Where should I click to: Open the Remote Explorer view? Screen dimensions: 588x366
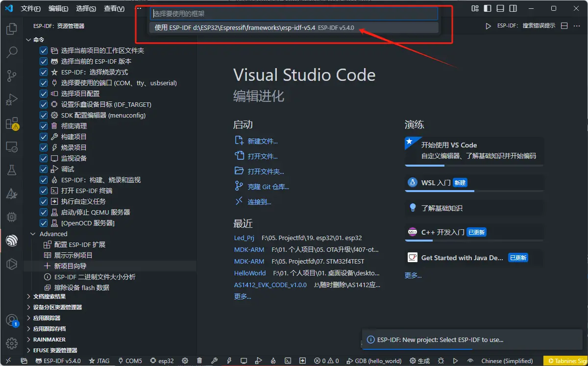[12, 146]
